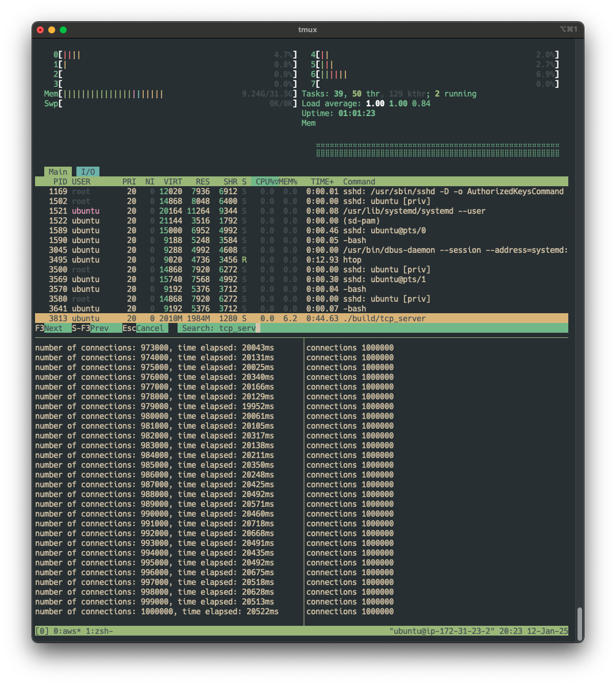This screenshot has width=616, height=685.
Task: Click the Search input field containing tcp_serv
Action: click(237, 328)
